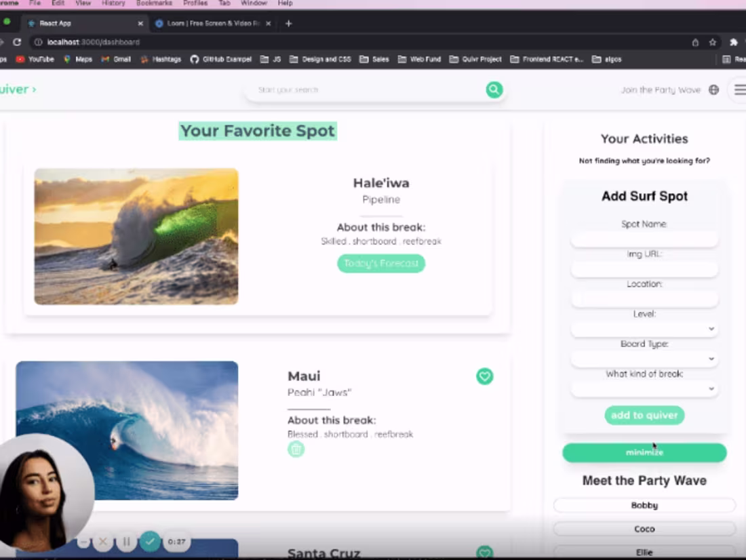Toggle the heart icon next to Maui

(484, 376)
